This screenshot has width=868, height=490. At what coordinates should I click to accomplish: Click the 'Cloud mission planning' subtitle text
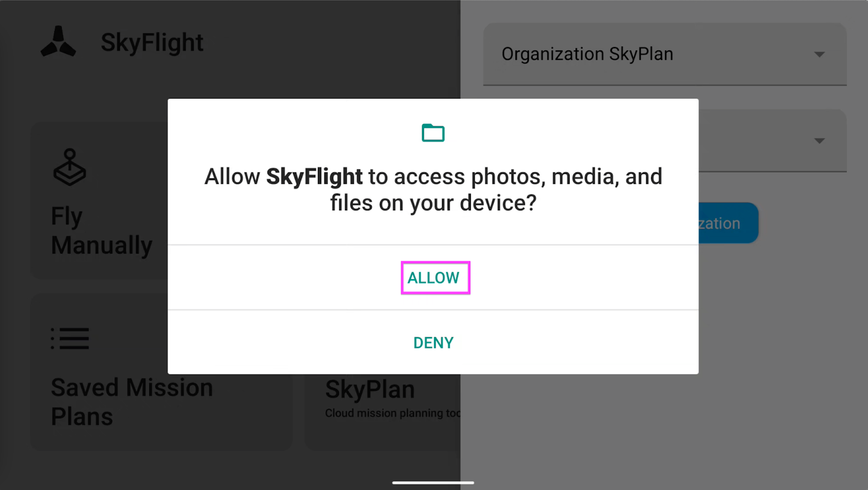[393, 413]
